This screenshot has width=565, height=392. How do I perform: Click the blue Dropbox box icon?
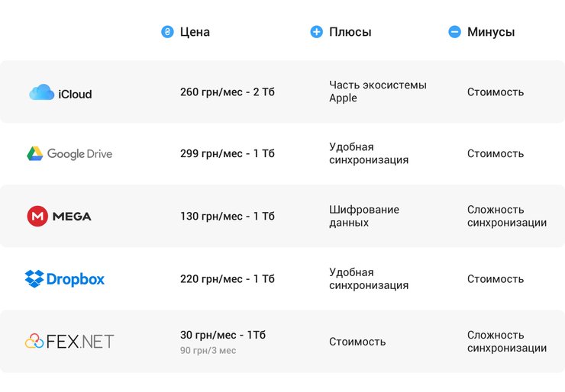click(x=34, y=279)
